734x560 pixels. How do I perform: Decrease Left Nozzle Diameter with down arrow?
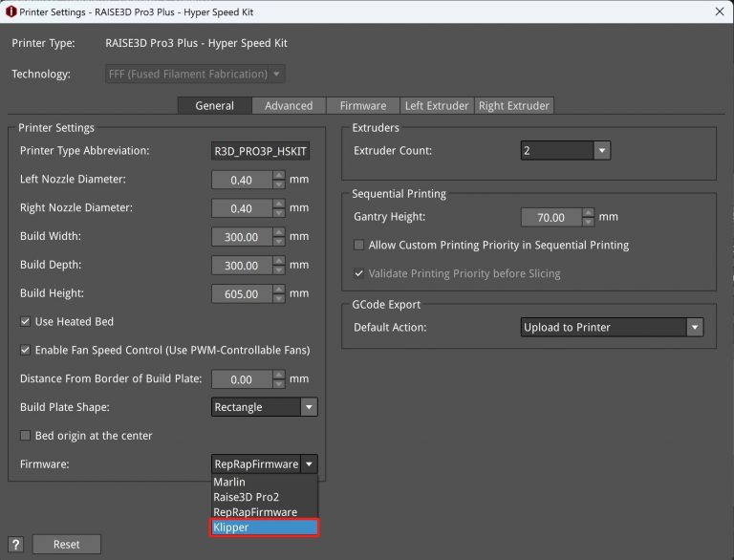pyautogui.click(x=278, y=184)
